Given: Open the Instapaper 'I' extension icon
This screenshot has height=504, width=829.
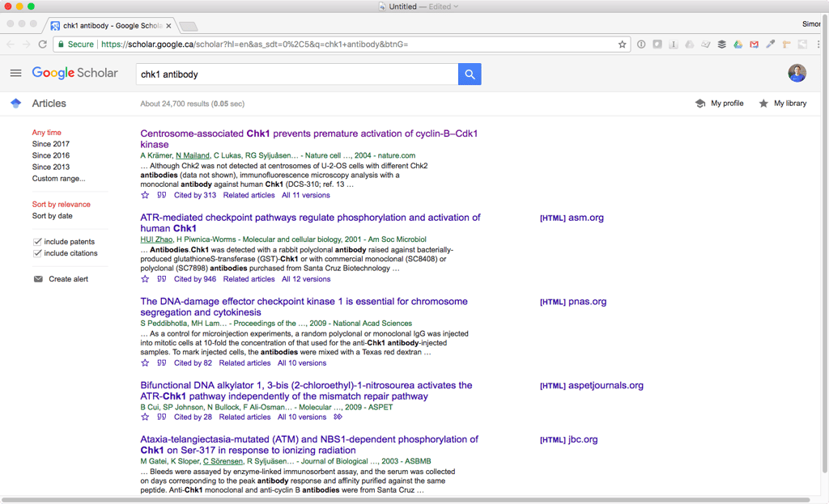Looking at the screenshot, I should pyautogui.click(x=673, y=44).
